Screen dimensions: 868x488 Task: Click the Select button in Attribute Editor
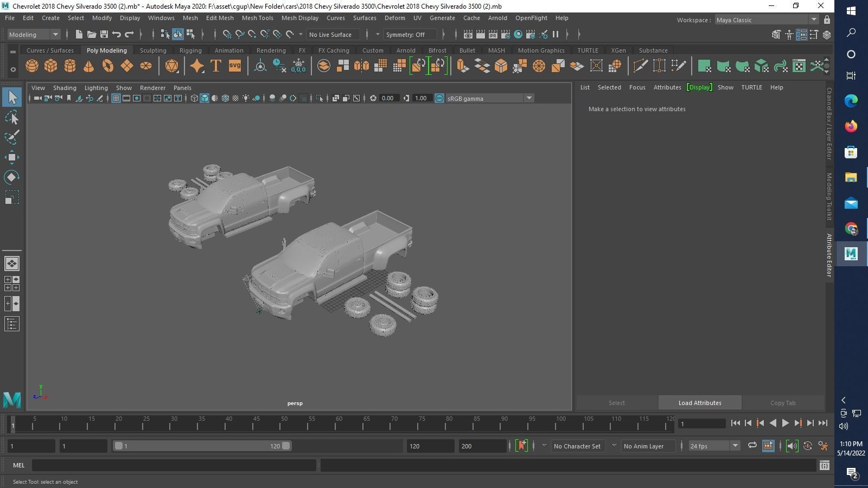617,403
